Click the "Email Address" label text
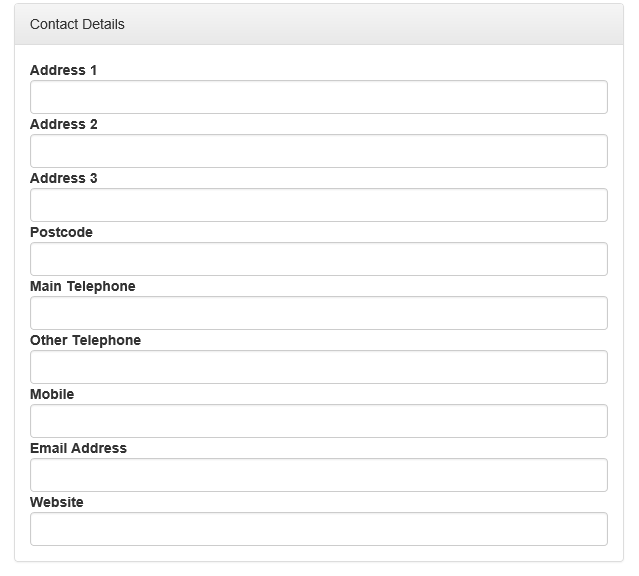The width and height of the screenshot is (639, 576). point(78,448)
